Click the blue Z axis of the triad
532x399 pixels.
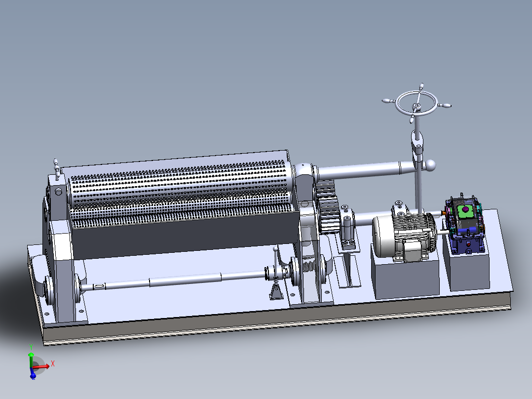tap(33, 374)
